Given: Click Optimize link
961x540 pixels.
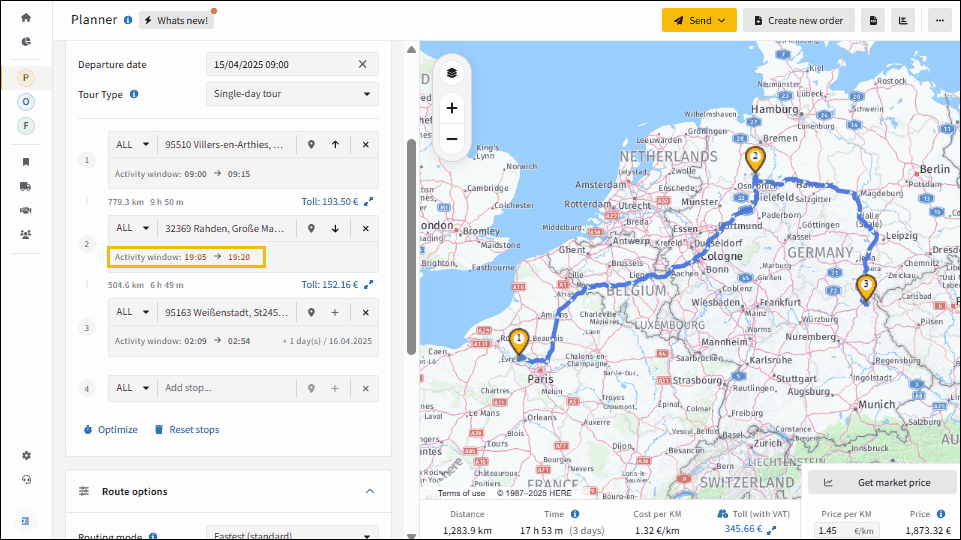Looking at the screenshot, I should pos(111,430).
